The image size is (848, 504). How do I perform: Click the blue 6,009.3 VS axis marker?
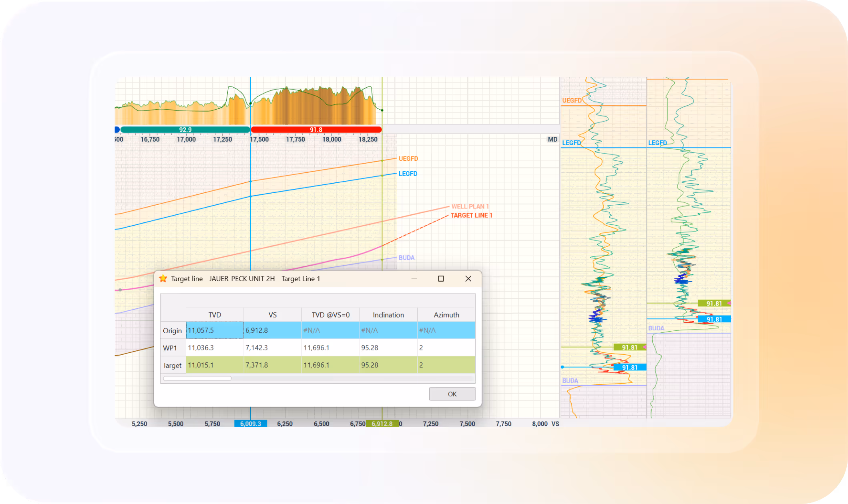(251, 424)
